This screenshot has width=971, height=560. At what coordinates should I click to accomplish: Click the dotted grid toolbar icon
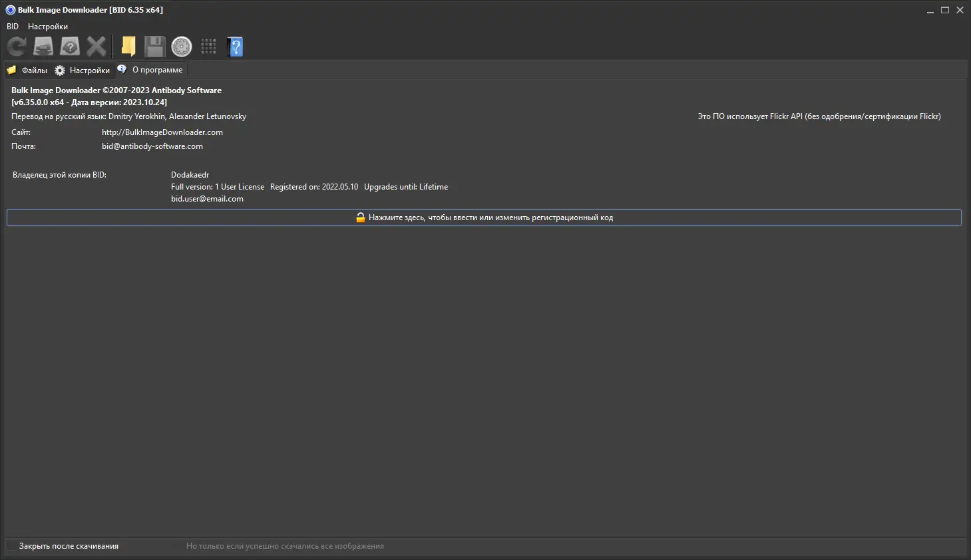(208, 47)
